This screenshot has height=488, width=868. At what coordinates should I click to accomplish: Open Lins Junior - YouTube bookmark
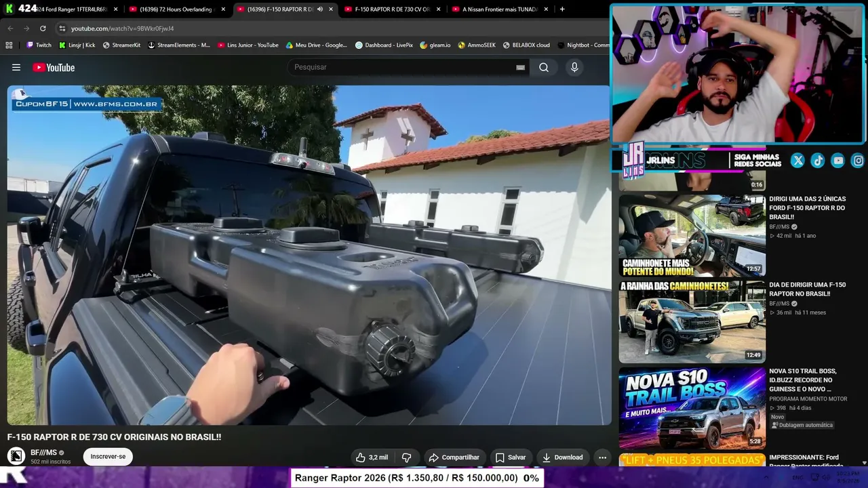[248, 45]
